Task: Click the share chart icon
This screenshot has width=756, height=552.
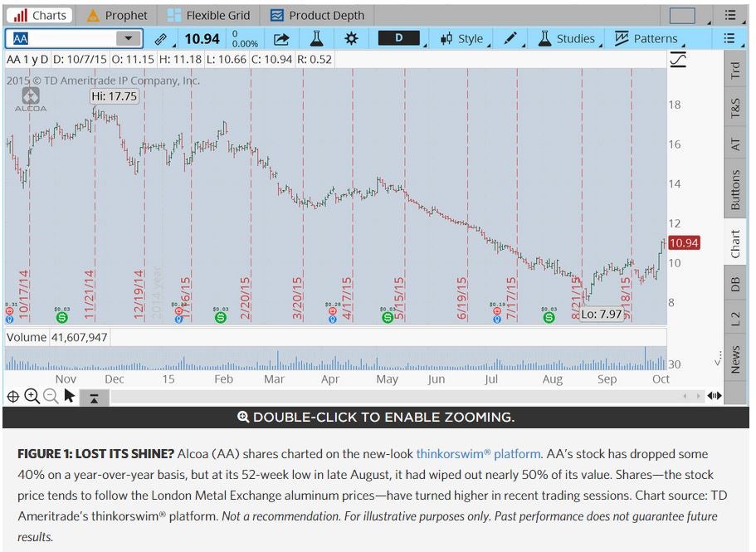Action: pos(281,38)
